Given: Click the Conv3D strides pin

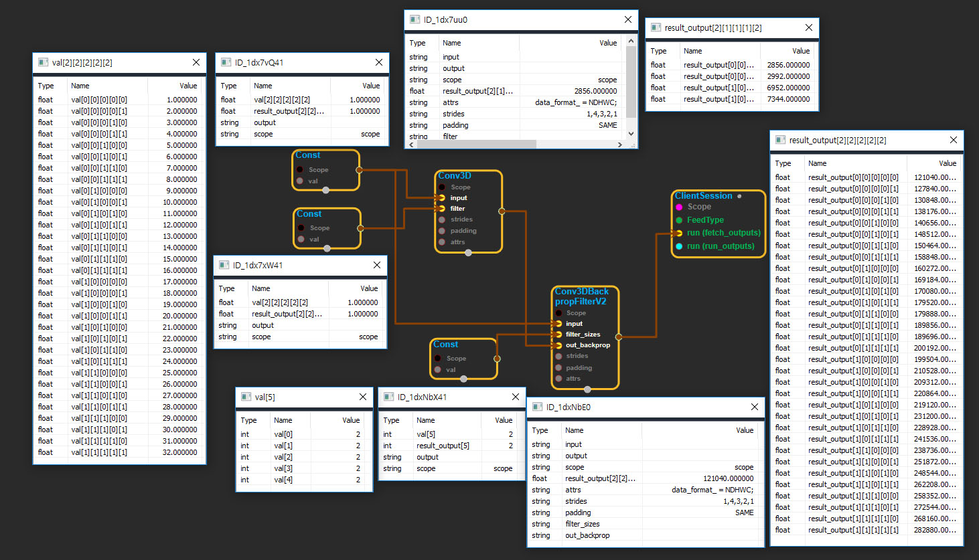Looking at the screenshot, I should click(x=442, y=219).
